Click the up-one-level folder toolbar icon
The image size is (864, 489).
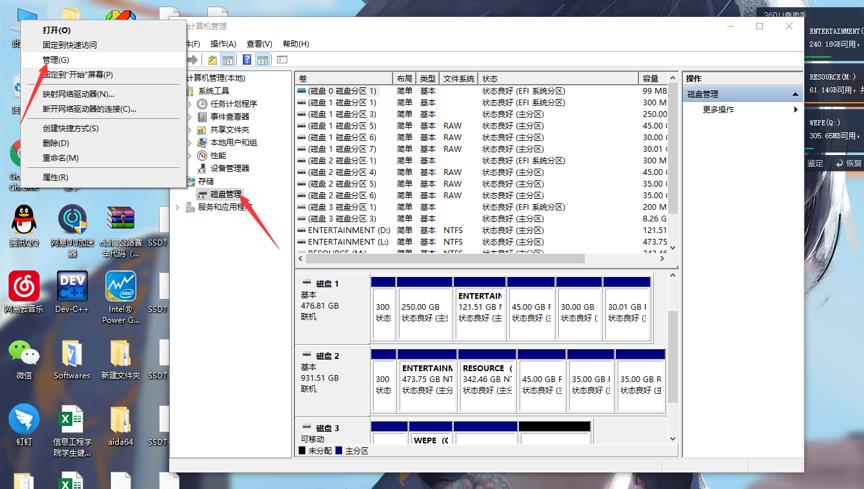212,60
